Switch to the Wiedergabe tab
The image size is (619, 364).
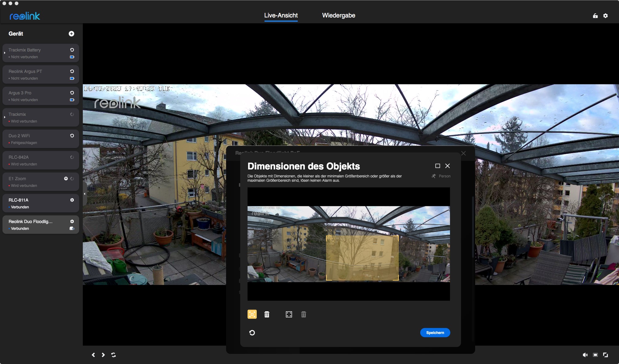tap(338, 15)
